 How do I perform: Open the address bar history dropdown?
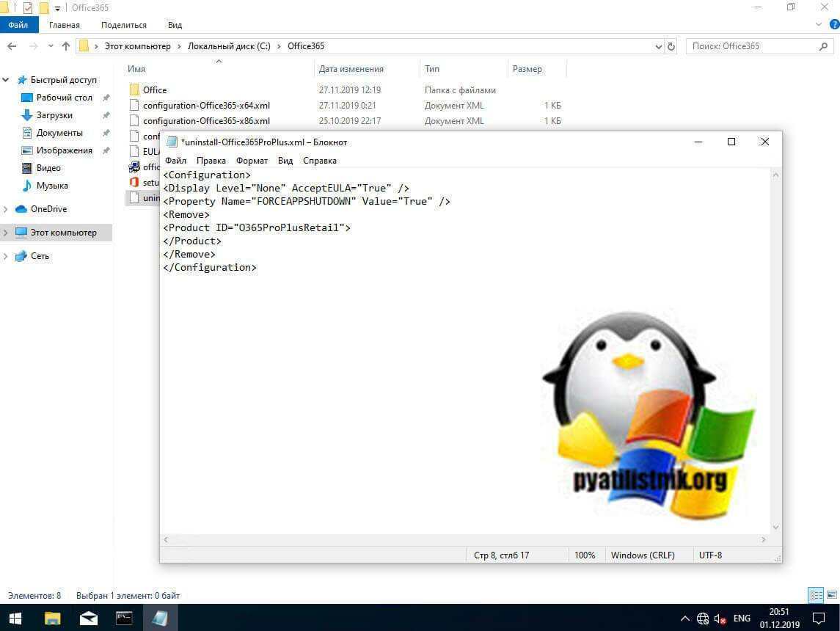[658, 45]
